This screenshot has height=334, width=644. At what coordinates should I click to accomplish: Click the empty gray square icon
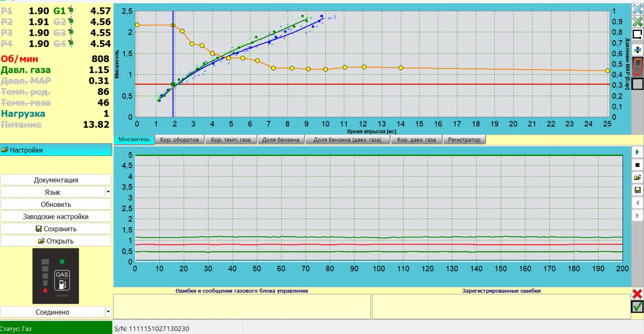click(637, 84)
